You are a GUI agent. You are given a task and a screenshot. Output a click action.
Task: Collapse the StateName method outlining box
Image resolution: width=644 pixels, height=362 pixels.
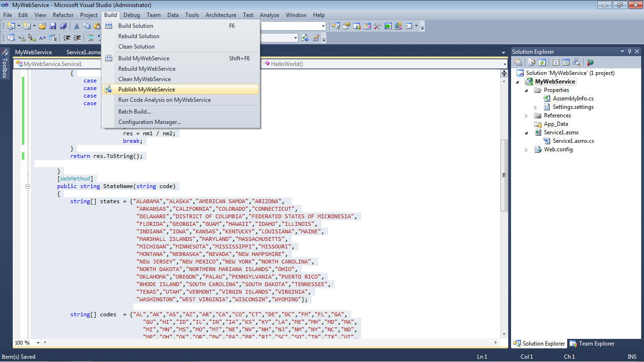(27, 186)
